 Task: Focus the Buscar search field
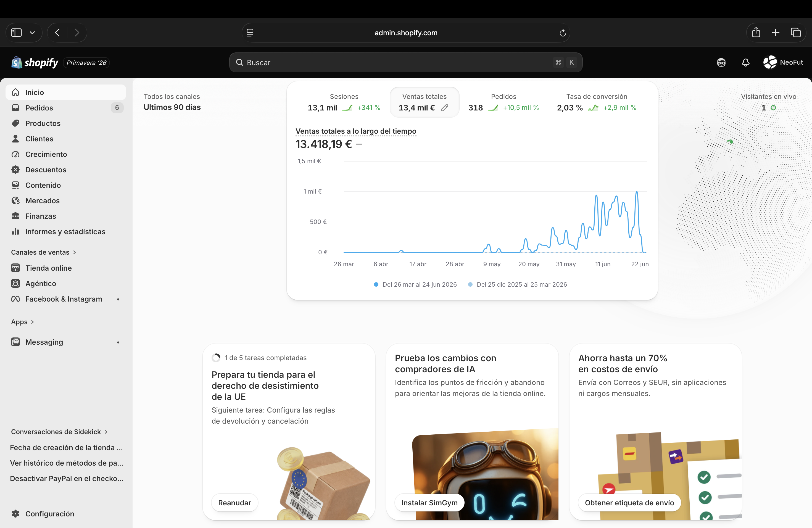pos(406,62)
